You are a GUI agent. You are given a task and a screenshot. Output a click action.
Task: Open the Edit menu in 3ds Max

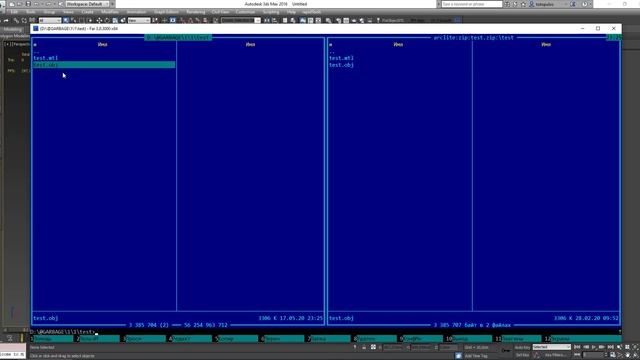(14, 12)
